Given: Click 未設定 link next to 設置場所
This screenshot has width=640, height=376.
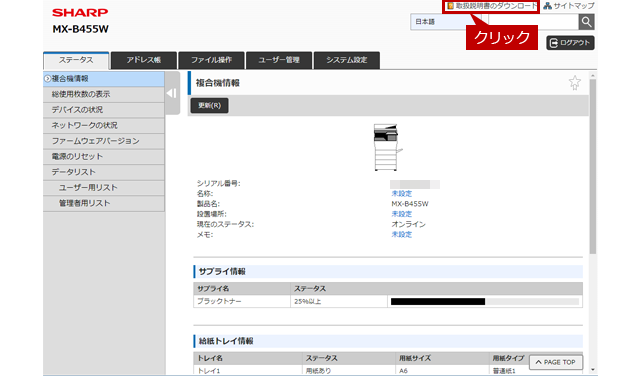Looking at the screenshot, I should point(402,214).
